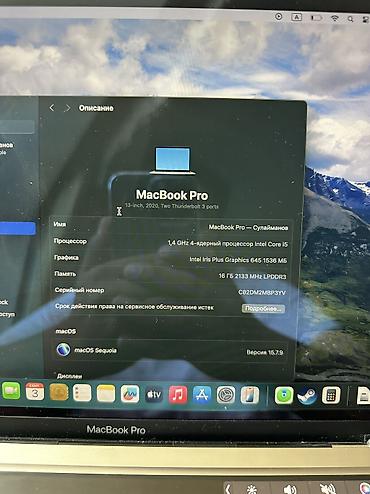Launch Contacts from the Dock
The image size is (370, 494).
59,392
